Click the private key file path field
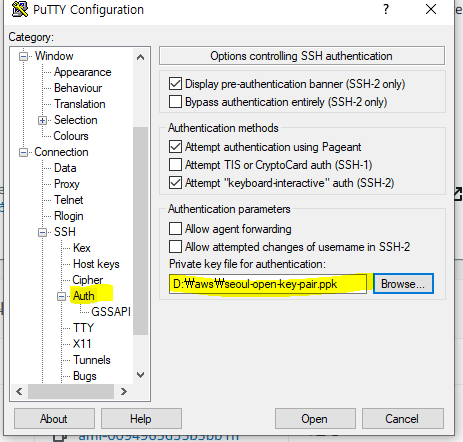Screen dimensions: 463x442 click(x=268, y=284)
